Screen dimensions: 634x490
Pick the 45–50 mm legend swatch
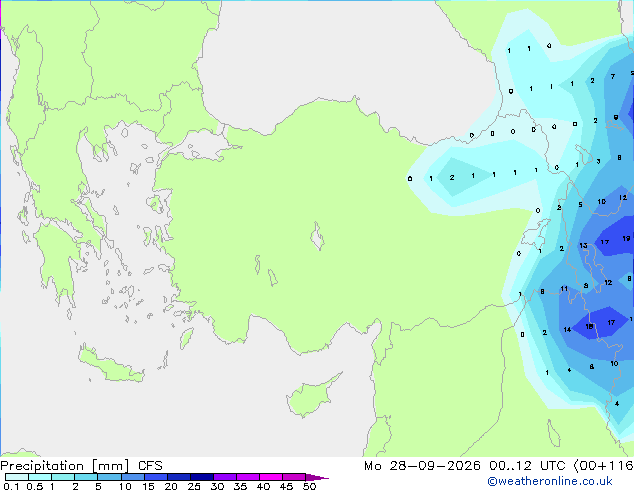pyautogui.click(x=294, y=477)
